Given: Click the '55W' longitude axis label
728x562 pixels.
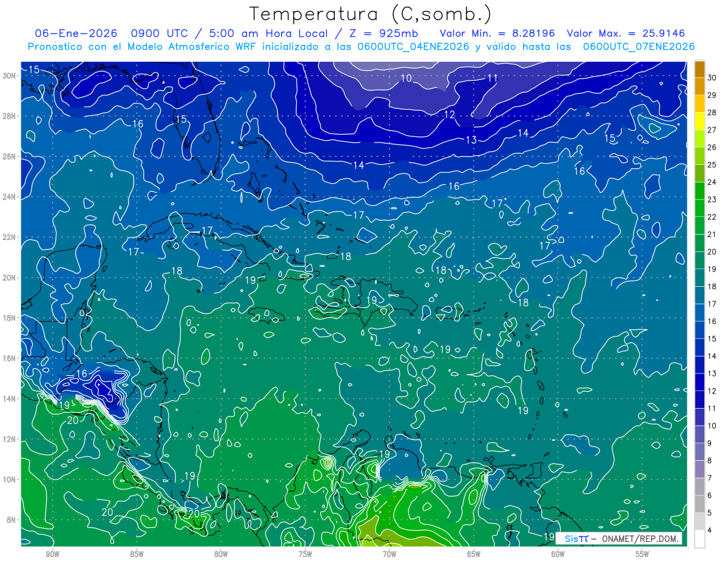Looking at the screenshot, I should point(642,555).
